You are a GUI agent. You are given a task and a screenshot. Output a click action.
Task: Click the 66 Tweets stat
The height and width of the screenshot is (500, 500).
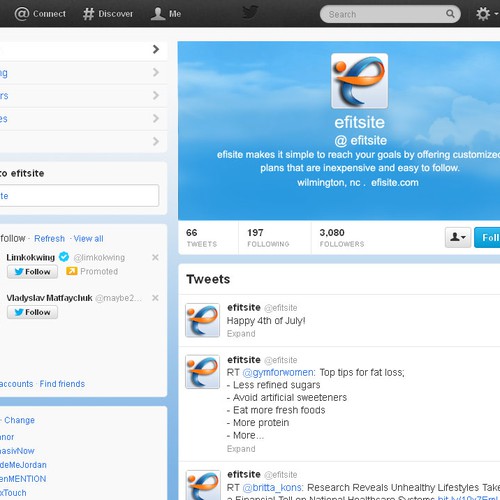click(x=202, y=238)
